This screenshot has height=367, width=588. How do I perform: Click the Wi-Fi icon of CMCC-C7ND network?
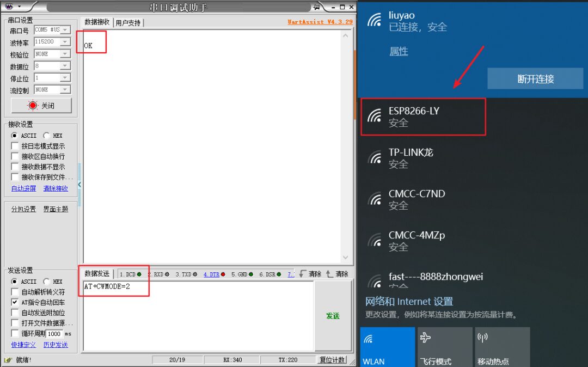click(374, 198)
